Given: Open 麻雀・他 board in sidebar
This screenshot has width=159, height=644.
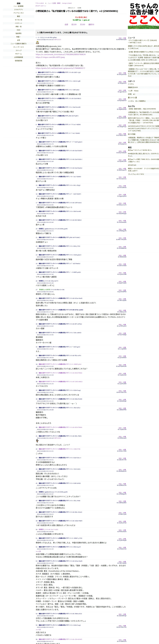Looking at the screenshot, I should (x=18, y=27).
